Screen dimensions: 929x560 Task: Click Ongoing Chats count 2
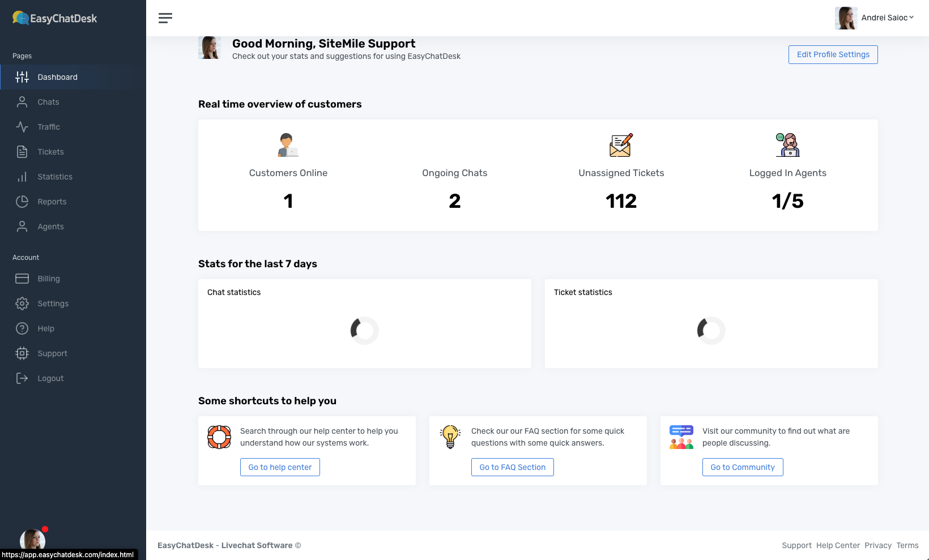coord(454,201)
